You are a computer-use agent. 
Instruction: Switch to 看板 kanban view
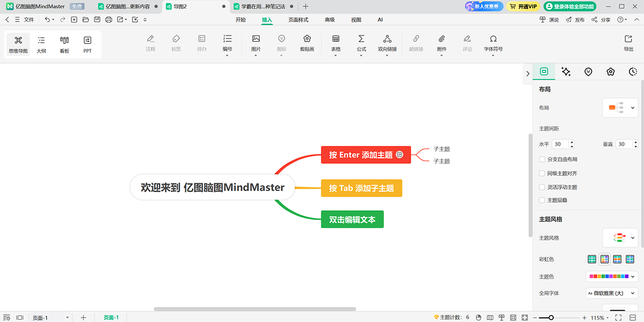(x=64, y=44)
